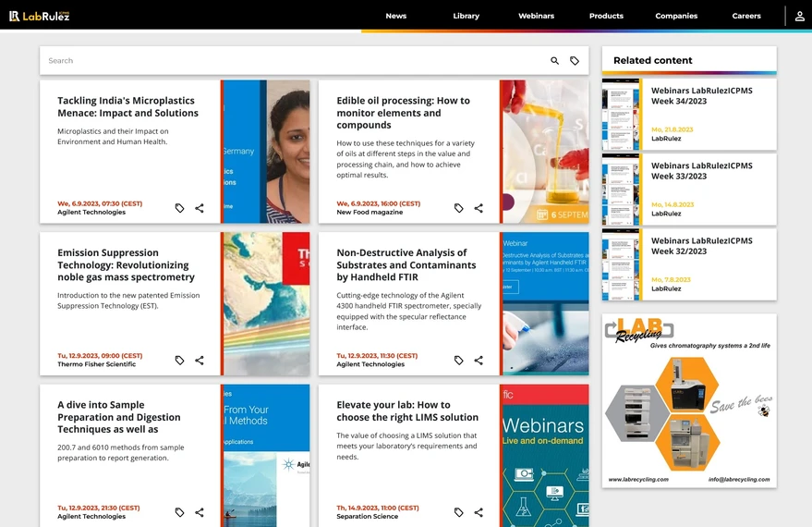Image resolution: width=812 pixels, height=527 pixels.
Task: Open tag filter icon in search bar
Action: pyautogui.click(x=575, y=61)
